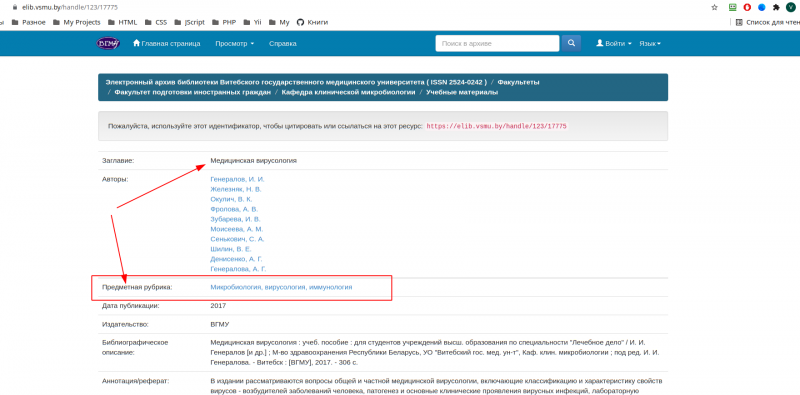Open the Книги GitHub bookmark
The width and height of the screenshot is (800, 395).
pyautogui.click(x=312, y=22)
